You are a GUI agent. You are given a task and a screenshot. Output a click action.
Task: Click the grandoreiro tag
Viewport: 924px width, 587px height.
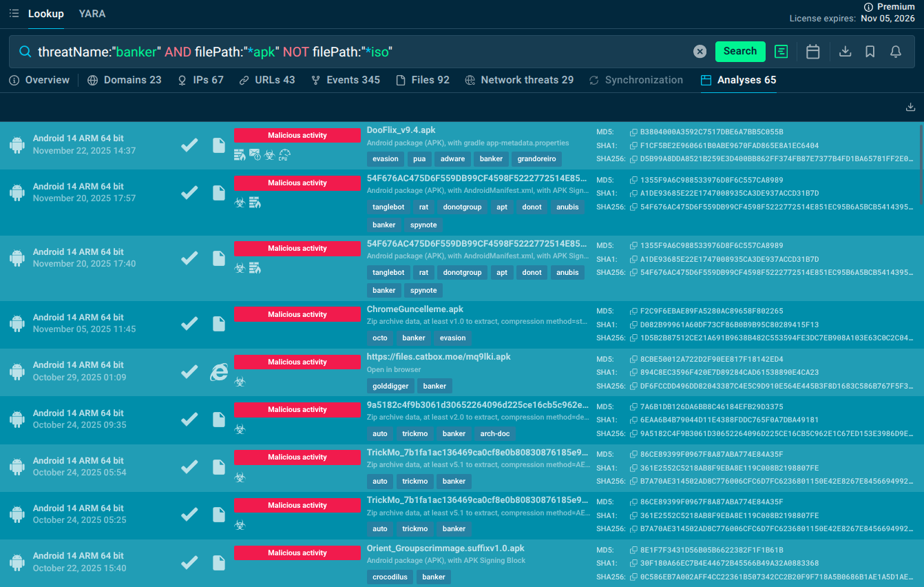[x=538, y=159]
